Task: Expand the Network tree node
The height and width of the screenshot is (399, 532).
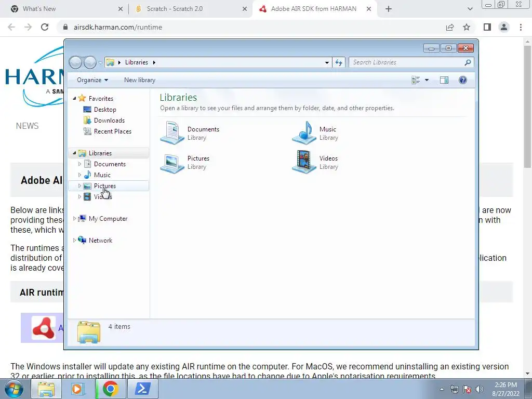Action: click(x=74, y=241)
